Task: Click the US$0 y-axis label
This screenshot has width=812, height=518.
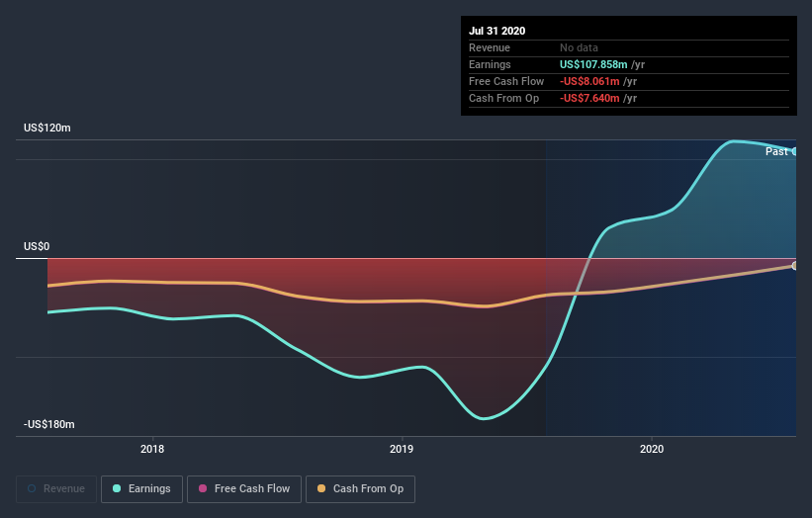Action: coord(37,246)
